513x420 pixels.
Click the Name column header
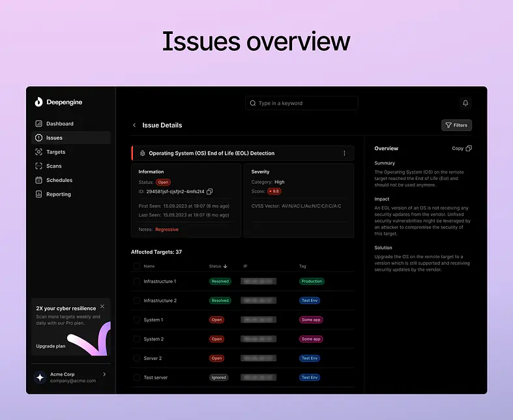(x=149, y=266)
